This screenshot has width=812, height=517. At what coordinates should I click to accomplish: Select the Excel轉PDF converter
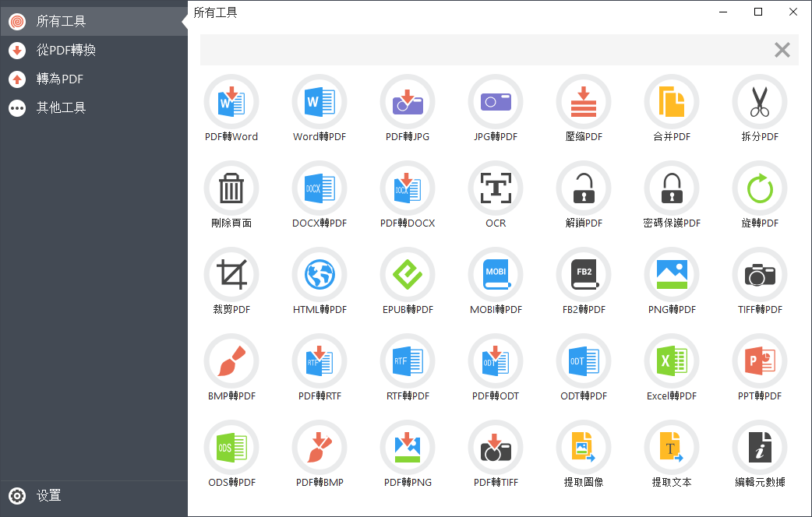pyautogui.click(x=672, y=361)
